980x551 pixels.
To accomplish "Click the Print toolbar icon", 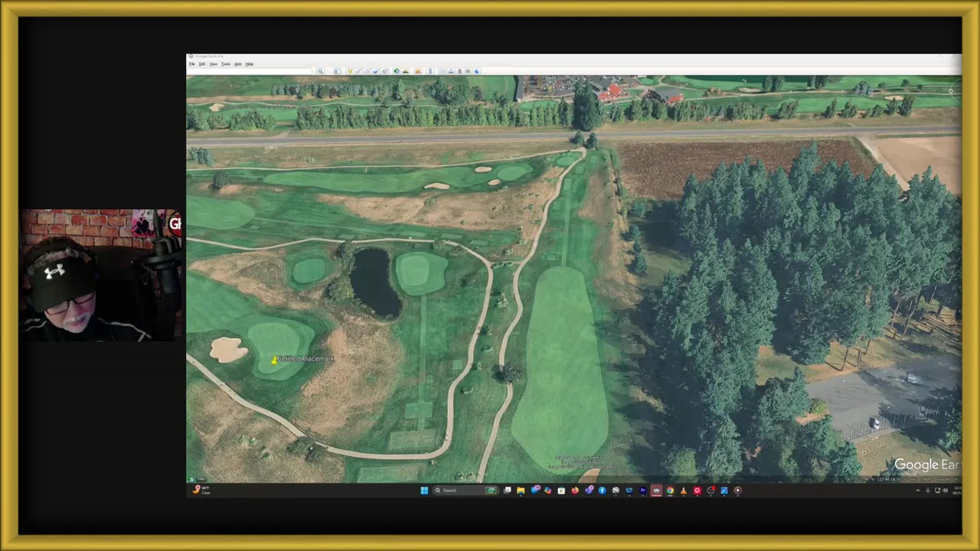I will [x=451, y=70].
